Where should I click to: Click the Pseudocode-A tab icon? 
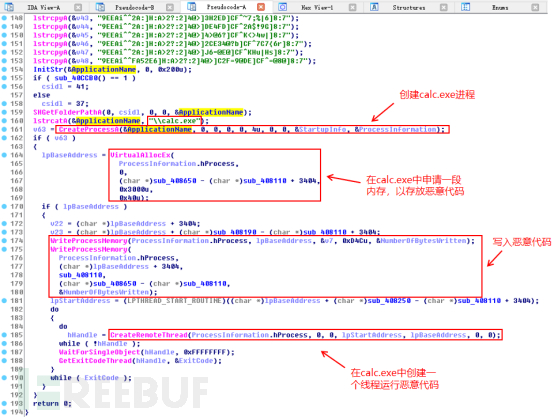click(x=191, y=6)
